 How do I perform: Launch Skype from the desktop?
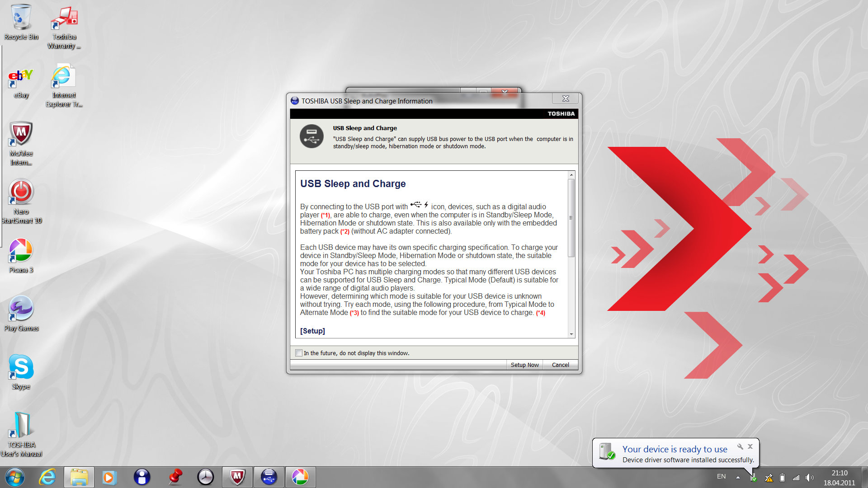coord(21,372)
